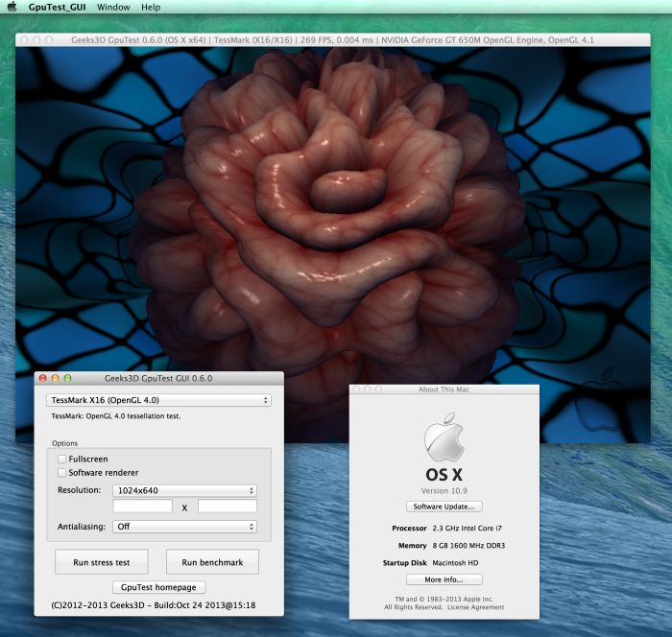This screenshot has height=637, width=672.
Task: Open the Window menu
Action: click(x=113, y=8)
